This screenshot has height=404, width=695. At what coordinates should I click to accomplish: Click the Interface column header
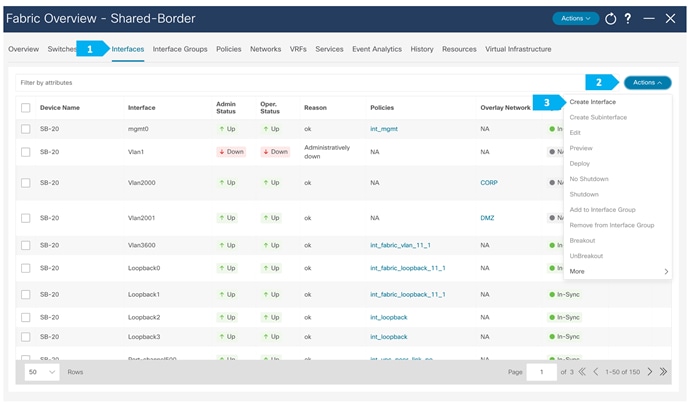point(142,108)
